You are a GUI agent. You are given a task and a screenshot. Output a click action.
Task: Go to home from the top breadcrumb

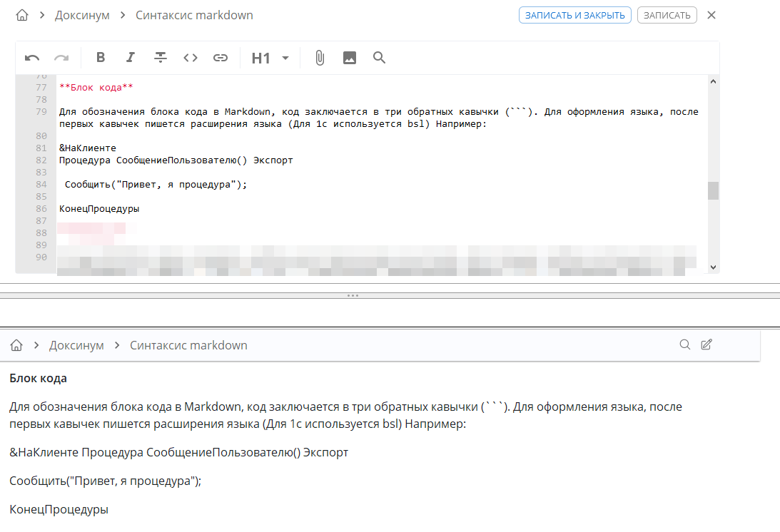pos(23,15)
